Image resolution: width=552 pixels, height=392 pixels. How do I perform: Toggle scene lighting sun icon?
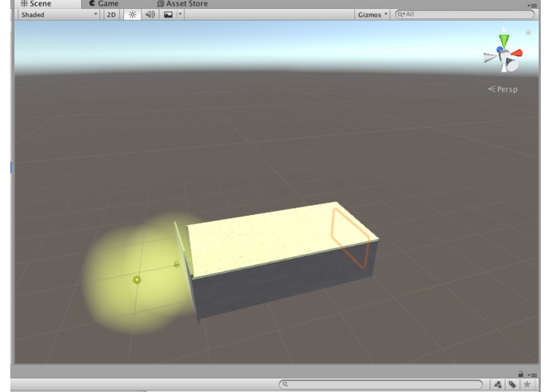[x=133, y=15]
